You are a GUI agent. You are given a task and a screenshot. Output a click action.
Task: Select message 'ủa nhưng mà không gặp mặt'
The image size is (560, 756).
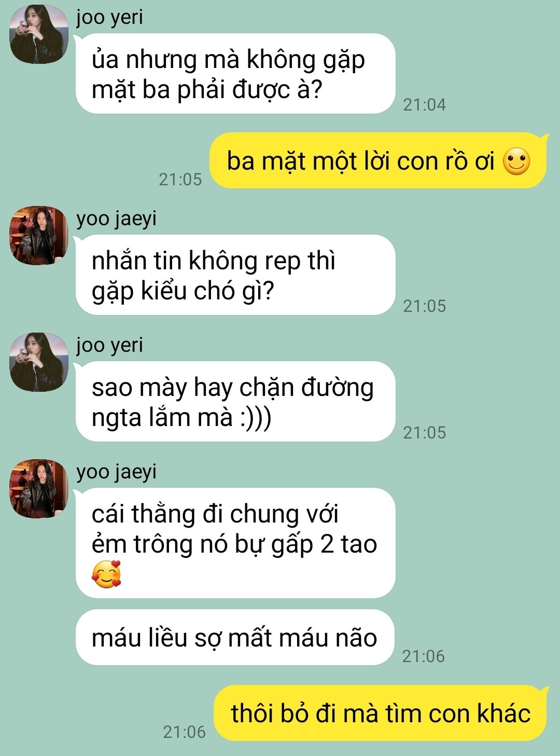235,74
